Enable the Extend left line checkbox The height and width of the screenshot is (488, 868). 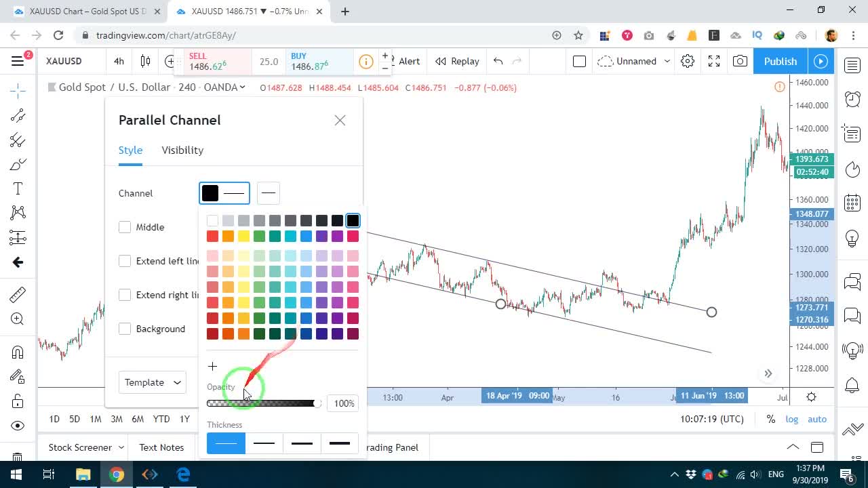(x=125, y=261)
